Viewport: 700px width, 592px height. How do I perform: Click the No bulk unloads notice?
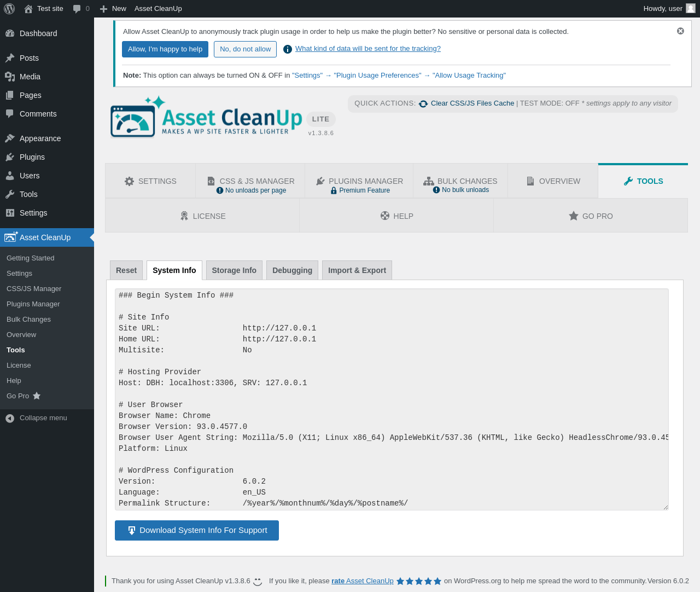461,190
